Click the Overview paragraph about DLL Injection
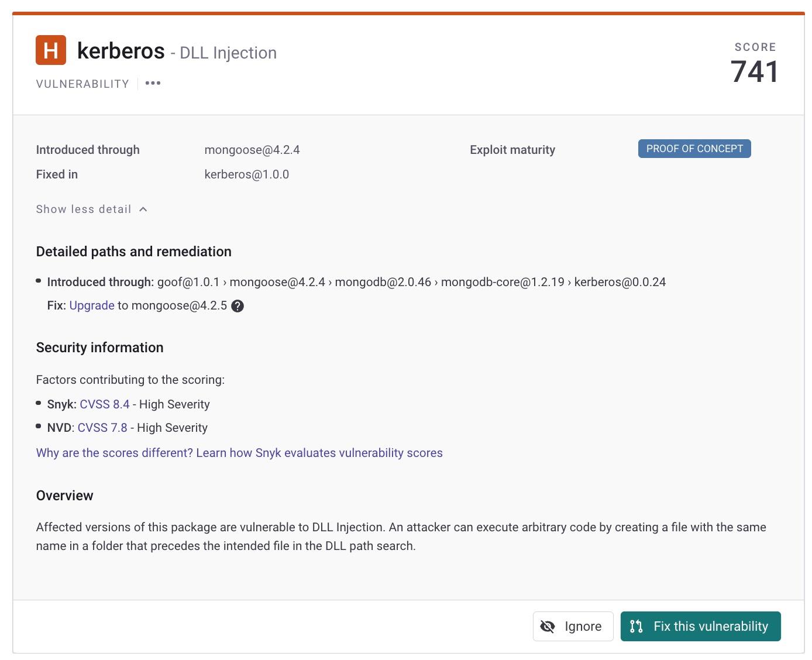The height and width of the screenshot is (660, 812). [x=401, y=537]
